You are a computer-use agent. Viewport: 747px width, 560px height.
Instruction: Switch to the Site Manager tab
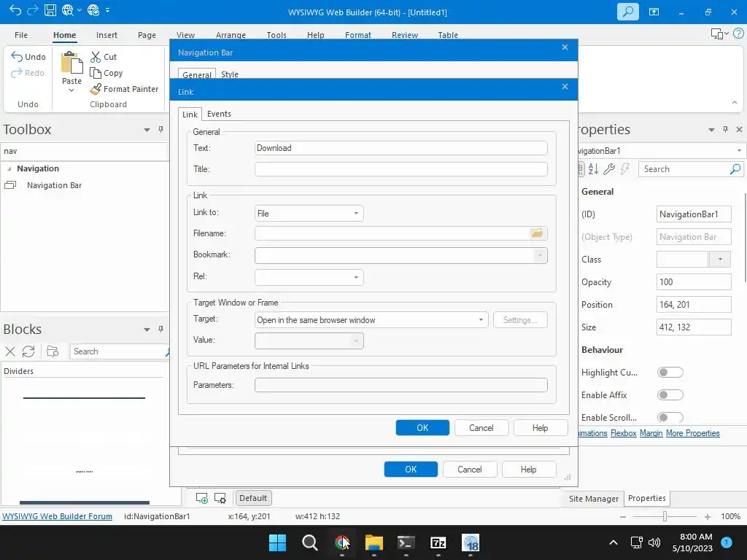594,499
